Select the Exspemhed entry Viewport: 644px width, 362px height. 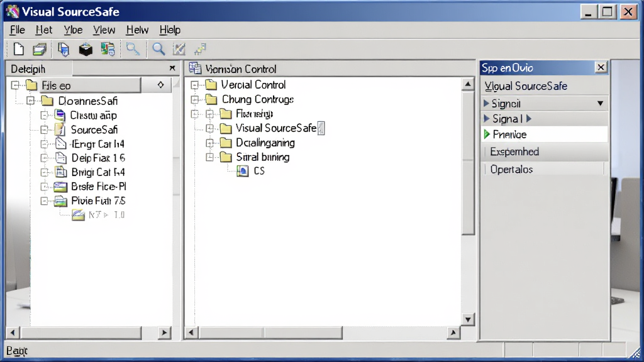coord(544,151)
